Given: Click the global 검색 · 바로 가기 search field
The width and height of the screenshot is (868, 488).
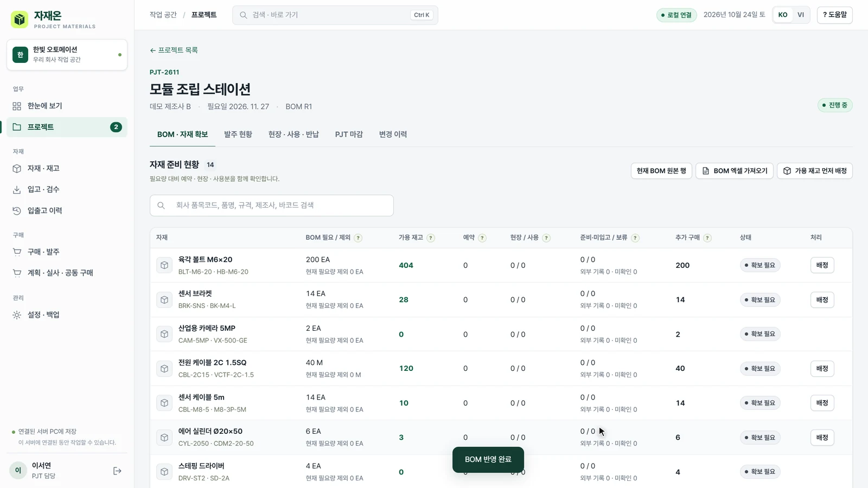Looking at the screenshot, I should (x=335, y=15).
